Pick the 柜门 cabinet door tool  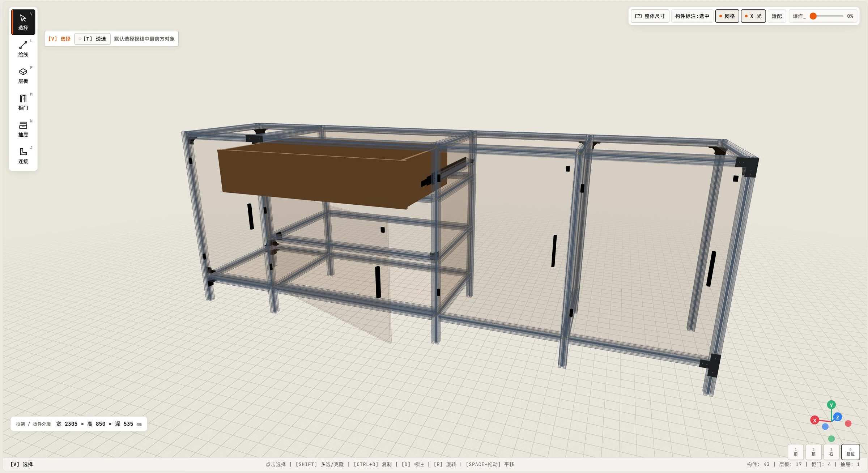pos(23,102)
